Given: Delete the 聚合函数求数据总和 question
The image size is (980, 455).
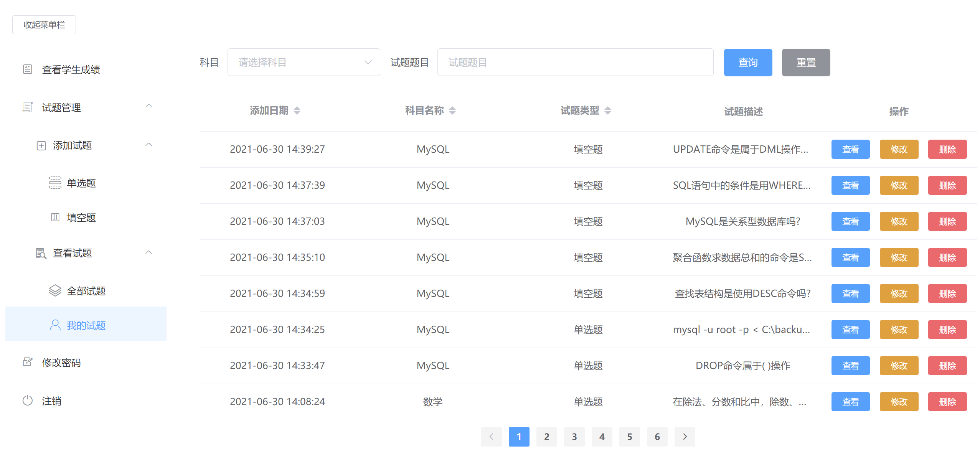Looking at the screenshot, I should (x=947, y=257).
